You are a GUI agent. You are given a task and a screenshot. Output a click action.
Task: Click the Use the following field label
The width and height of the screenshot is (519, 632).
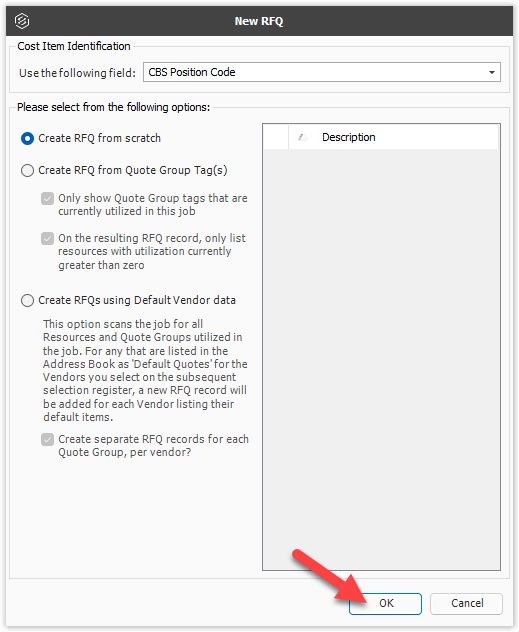click(77, 73)
